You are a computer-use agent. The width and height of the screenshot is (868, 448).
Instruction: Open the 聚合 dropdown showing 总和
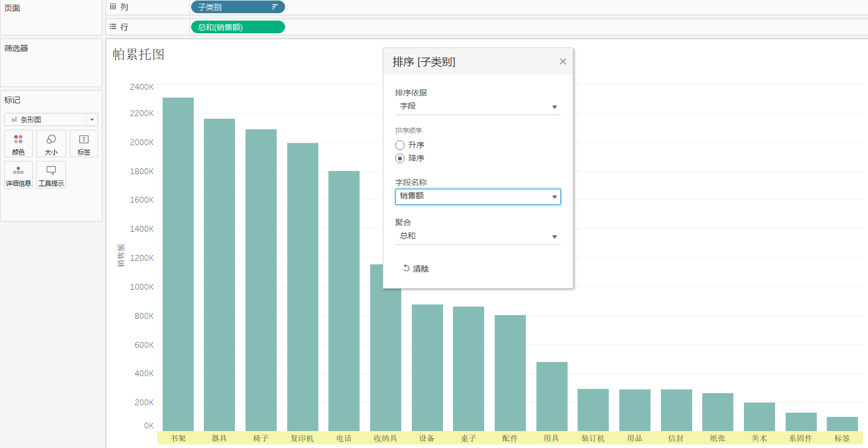(478, 236)
